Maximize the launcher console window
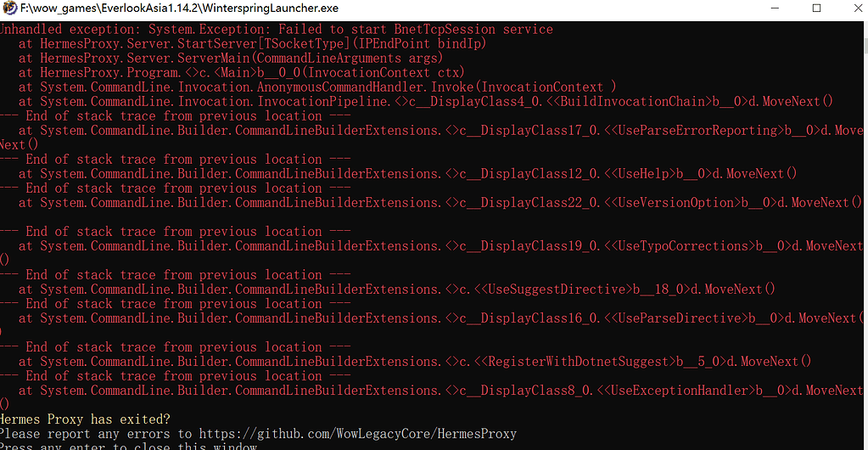This screenshot has width=868, height=450. [816, 8]
